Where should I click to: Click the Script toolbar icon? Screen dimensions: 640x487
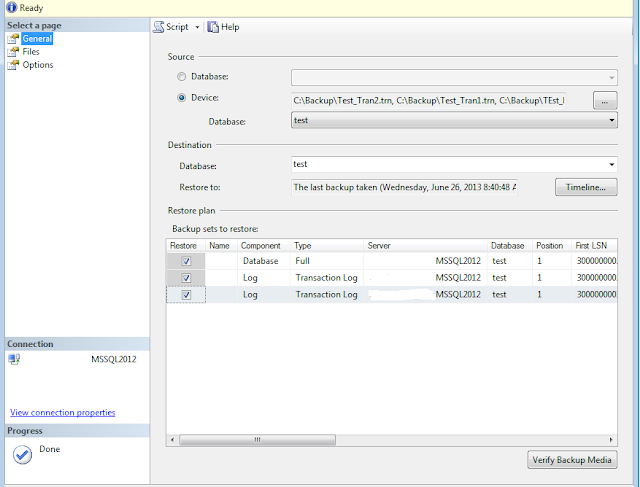point(159,27)
